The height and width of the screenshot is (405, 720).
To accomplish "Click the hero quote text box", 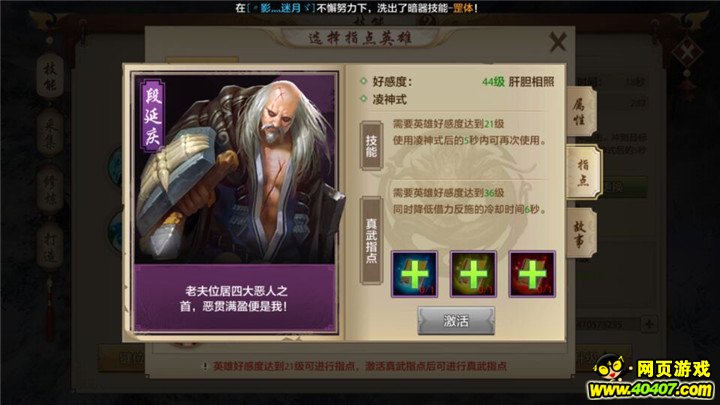I will 235,298.
